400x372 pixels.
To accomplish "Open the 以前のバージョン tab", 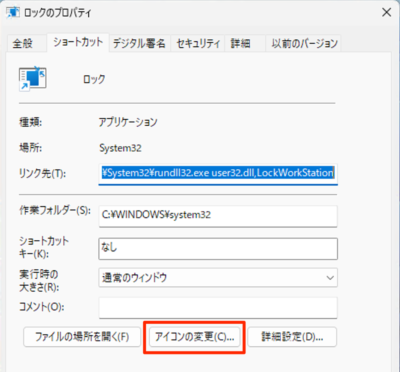I will pyautogui.click(x=304, y=43).
